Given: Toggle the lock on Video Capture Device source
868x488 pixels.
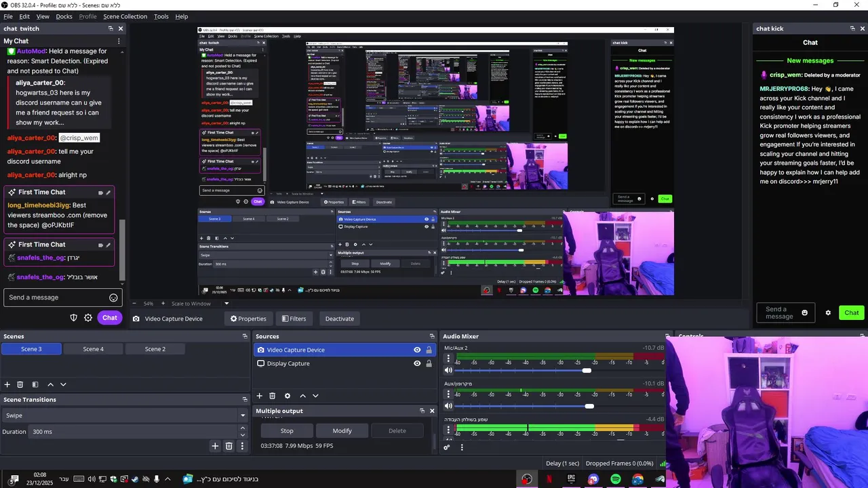Looking at the screenshot, I should pos(429,350).
